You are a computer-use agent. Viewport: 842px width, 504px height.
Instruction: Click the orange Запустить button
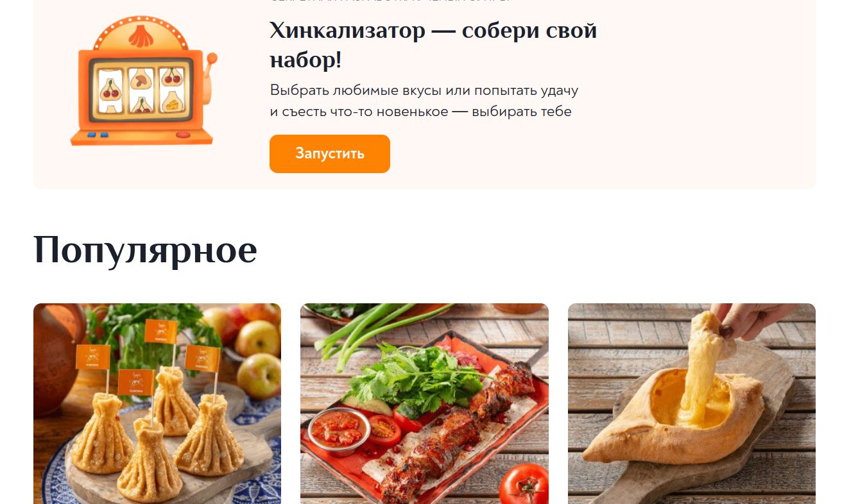(329, 154)
